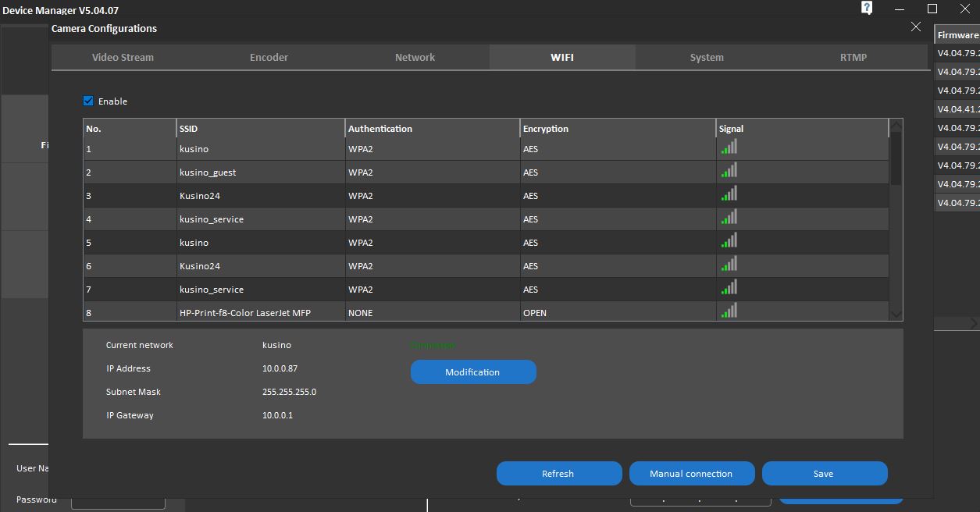The height and width of the screenshot is (512, 980).
Task: Click the Current network value kusino
Action: click(276, 345)
